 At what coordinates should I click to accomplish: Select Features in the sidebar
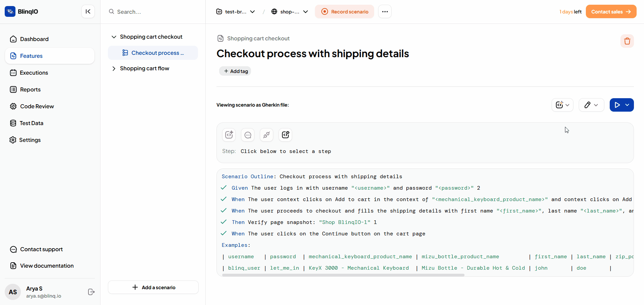(50, 56)
